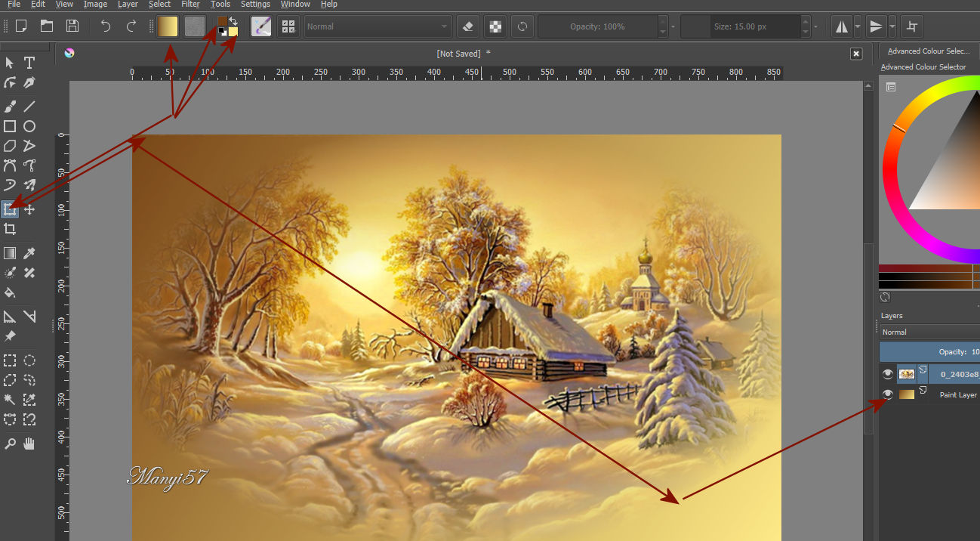This screenshot has height=541, width=980.
Task: Select the Polygonal Selection tool
Action: point(10,380)
